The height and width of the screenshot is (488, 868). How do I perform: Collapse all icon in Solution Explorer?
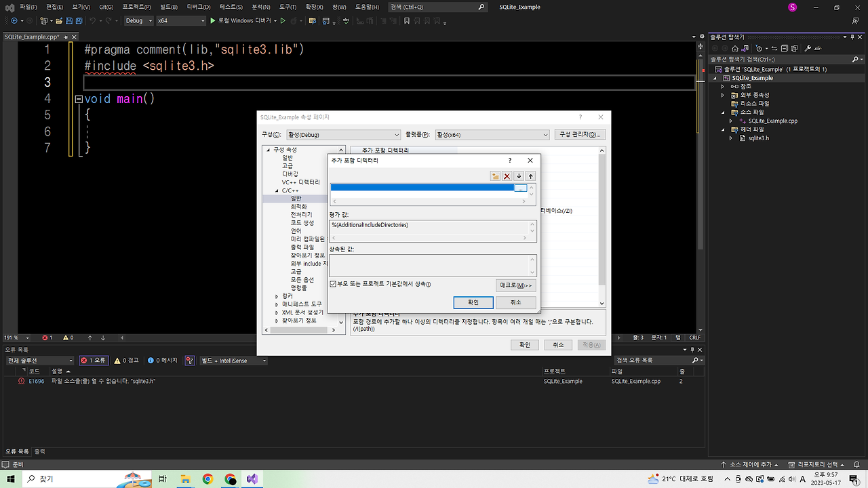pos(785,49)
